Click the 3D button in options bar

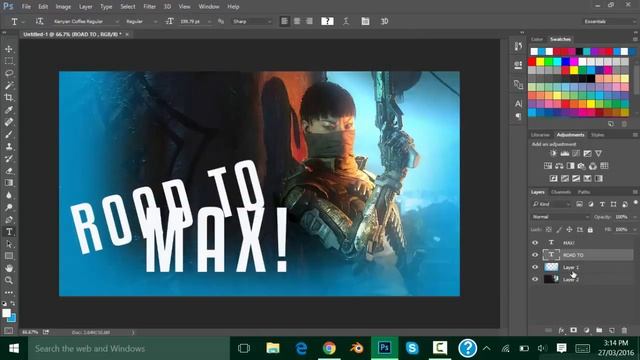tap(384, 21)
